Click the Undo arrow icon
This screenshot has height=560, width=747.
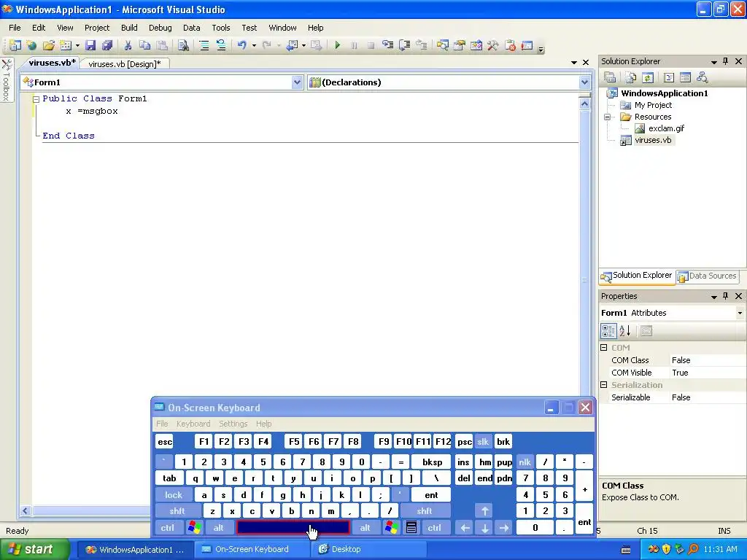(242, 45)
